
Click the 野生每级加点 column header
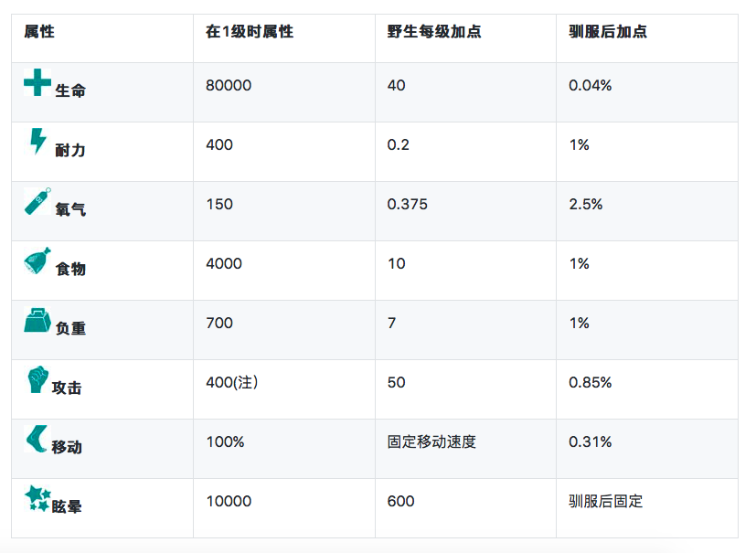[434, 32]
